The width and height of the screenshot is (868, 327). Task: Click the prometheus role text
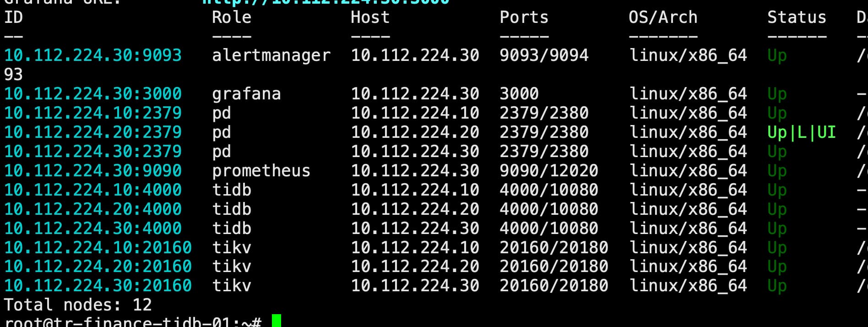(261, 171)
